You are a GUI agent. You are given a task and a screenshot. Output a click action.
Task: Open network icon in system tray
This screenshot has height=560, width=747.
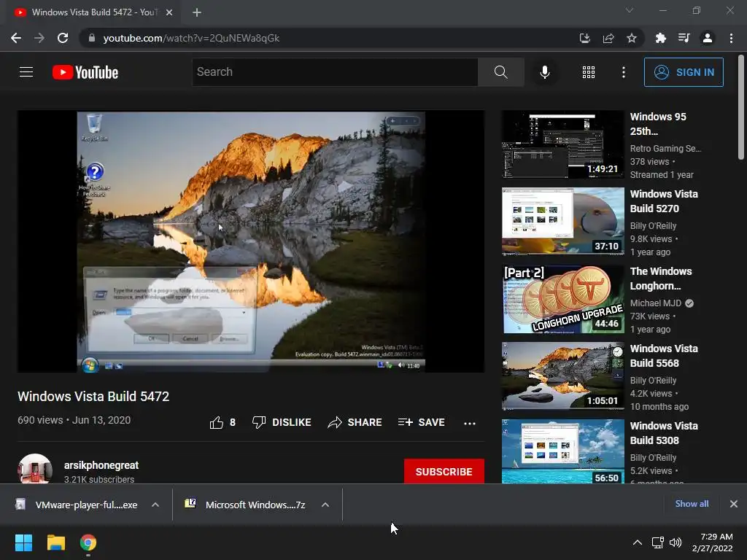[657, 542]
